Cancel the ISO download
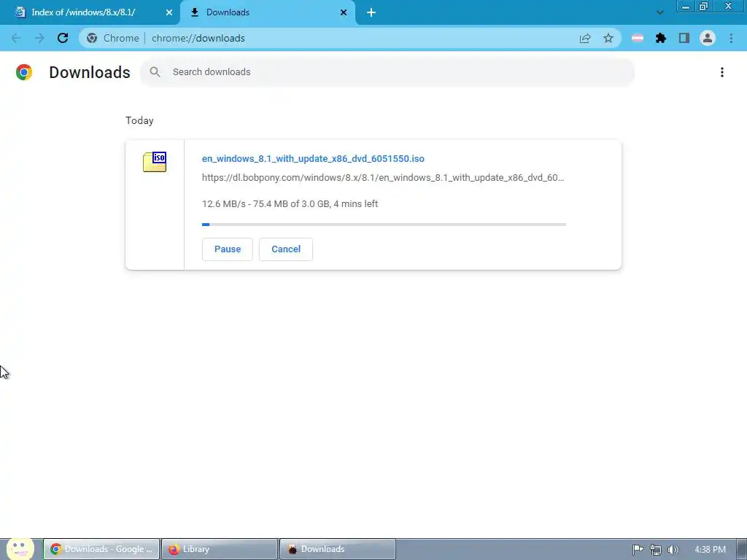The height and width of the screenshot is (560, 747). pyautogui.click(x=286, y=249)
